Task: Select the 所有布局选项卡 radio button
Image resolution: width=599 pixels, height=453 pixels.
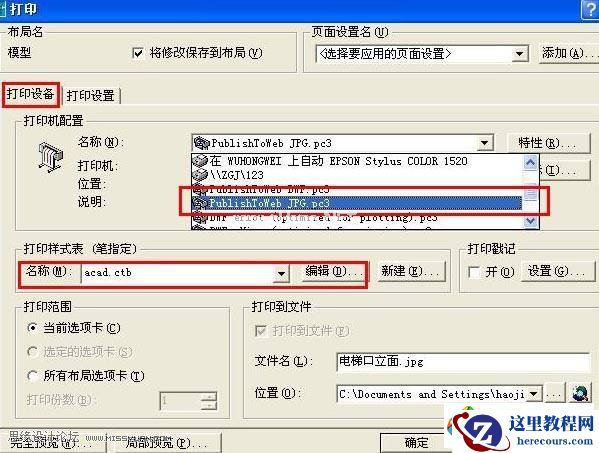Action: 33,376
